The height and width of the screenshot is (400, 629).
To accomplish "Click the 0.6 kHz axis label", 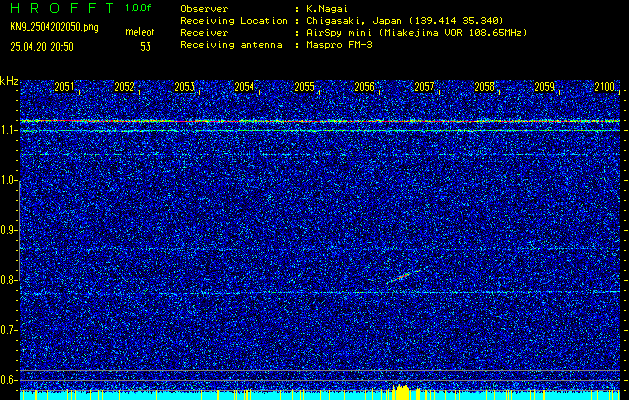I will tap(7, 380).
